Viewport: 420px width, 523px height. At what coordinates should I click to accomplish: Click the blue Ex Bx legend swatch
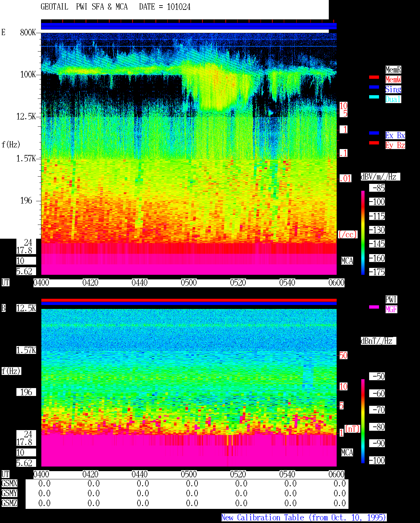click(374, 133)
